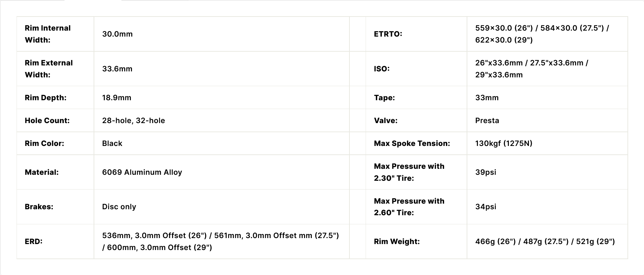The height and width of the screenshot is (275, 644).
Task: Click the ISO sizes value
Action: click(531, 69)
